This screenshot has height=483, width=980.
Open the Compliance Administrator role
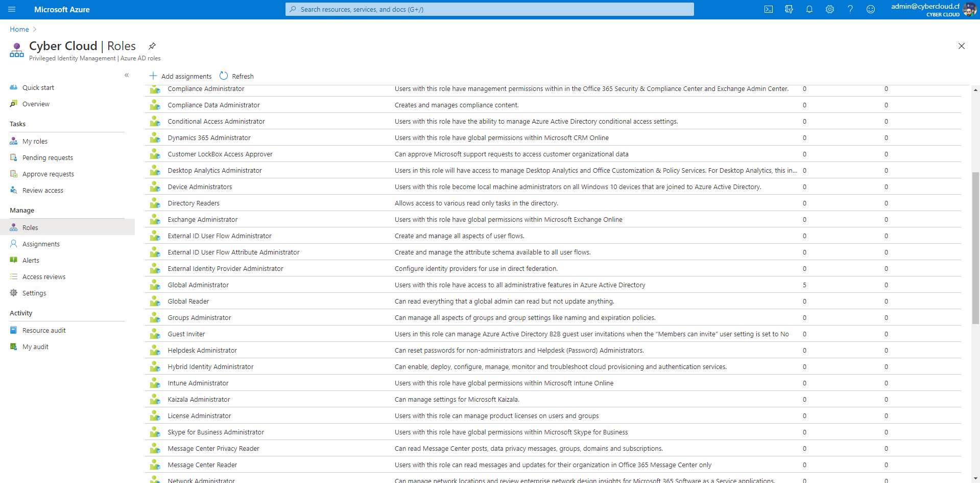(x=206, y=88)
